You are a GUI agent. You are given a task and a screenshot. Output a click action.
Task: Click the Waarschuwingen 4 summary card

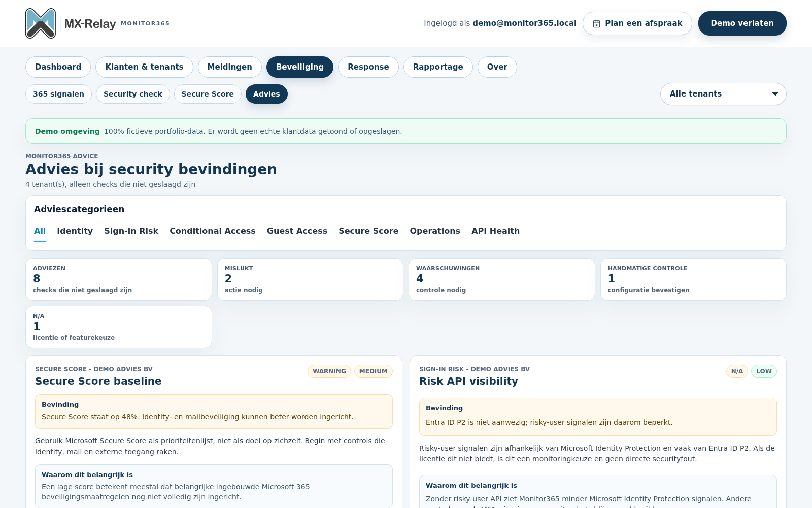point(502,279)
